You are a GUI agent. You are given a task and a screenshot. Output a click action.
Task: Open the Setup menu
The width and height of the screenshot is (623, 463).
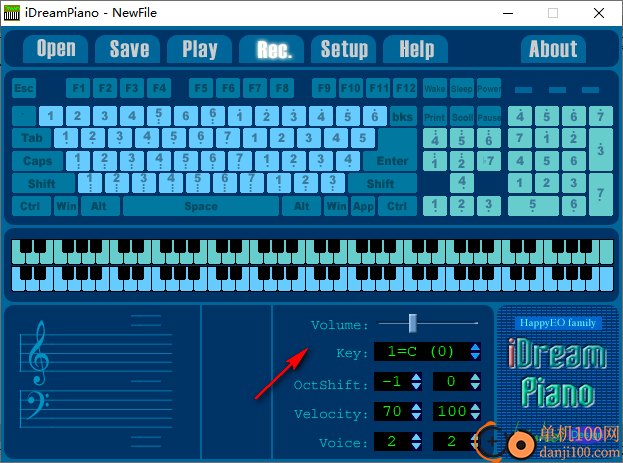(x=344, y=49)
